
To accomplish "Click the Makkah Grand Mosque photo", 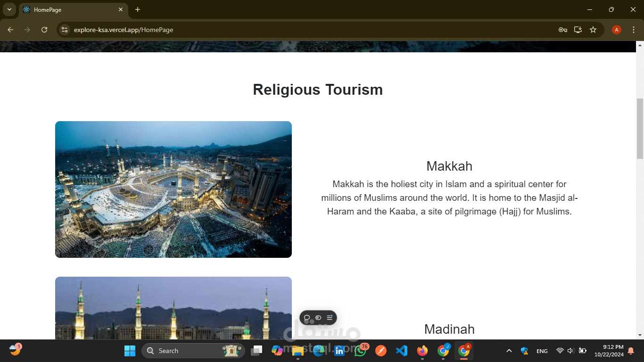I will pos(173,189).
